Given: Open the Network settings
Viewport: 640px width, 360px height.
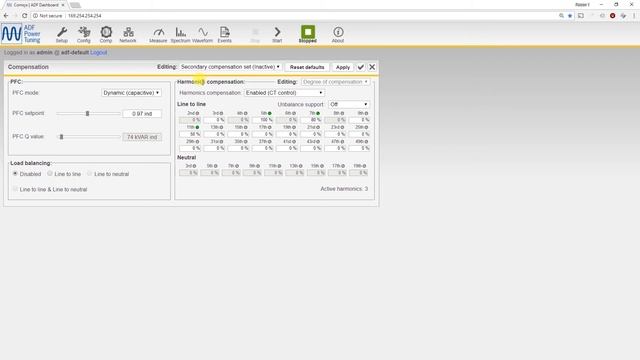Looking at the screenshot, I should 128,35.
